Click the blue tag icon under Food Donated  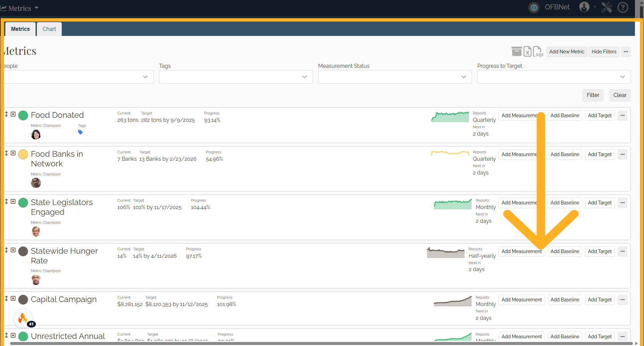coord(80,132)
